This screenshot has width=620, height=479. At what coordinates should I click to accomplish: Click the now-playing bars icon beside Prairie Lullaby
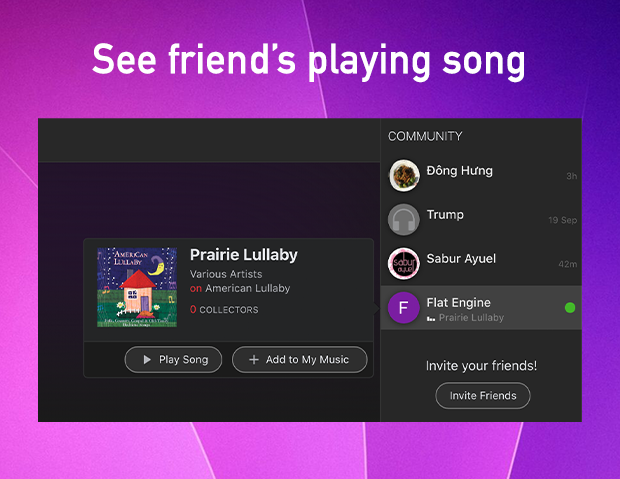(x=431, y=318)
